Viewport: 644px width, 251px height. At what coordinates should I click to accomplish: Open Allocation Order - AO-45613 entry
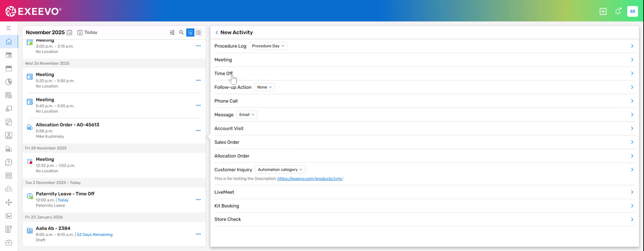click(x=114, y=131)
